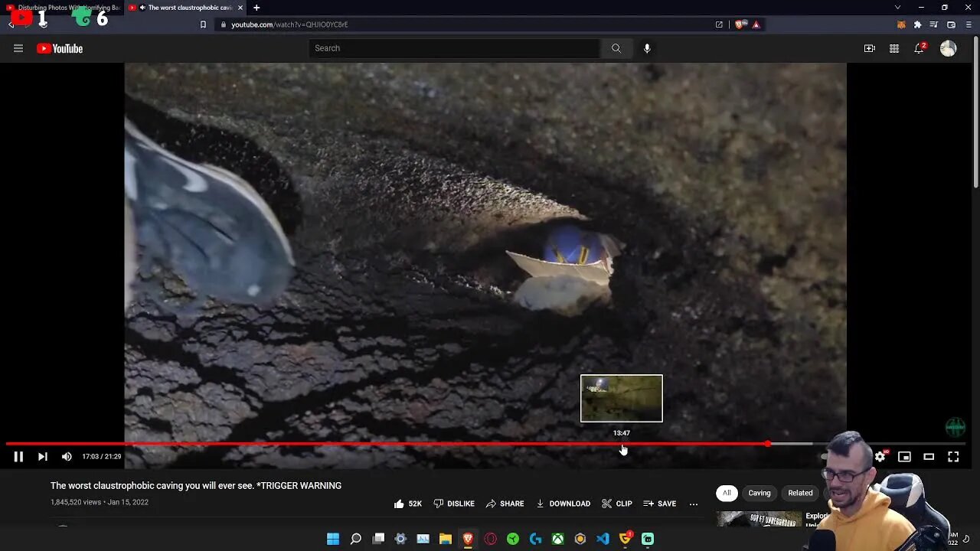Click the browser address bar URL
980x551 pixels.
tap(289, 24)
